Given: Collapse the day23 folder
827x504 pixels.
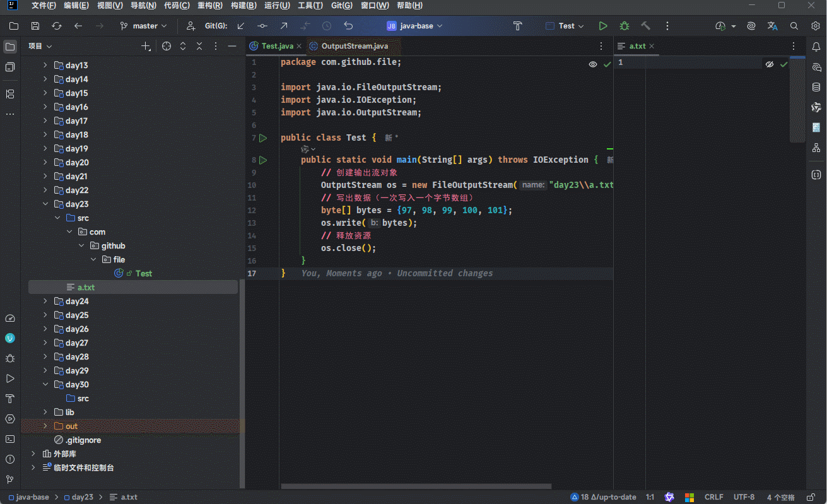Looking at the screenshot, I should pos(45,204).
